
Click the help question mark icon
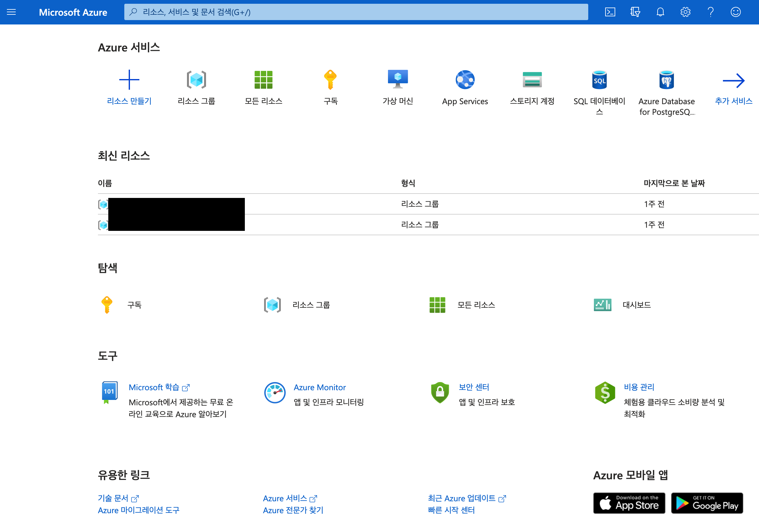710,12
